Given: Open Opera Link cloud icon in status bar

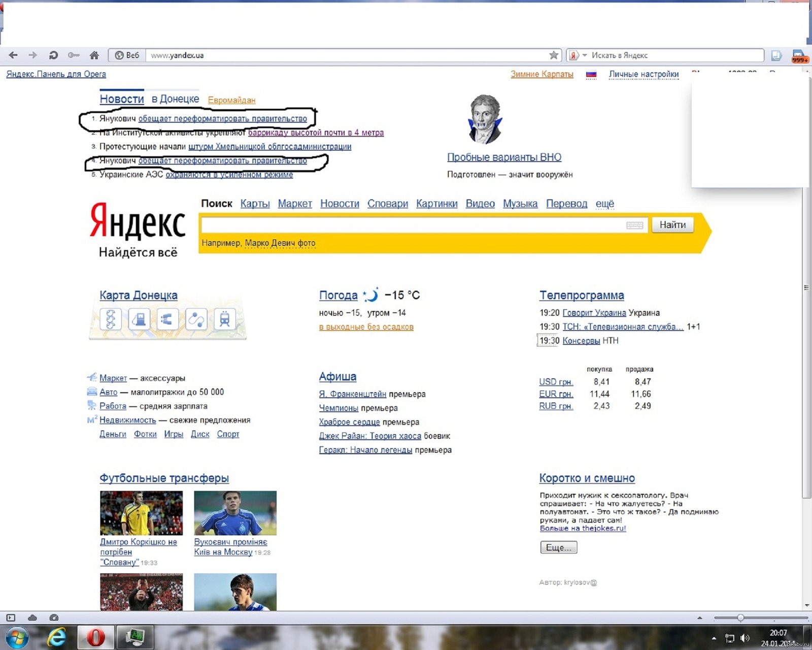Looking at the screenshot, I should (x=32, y=618).
